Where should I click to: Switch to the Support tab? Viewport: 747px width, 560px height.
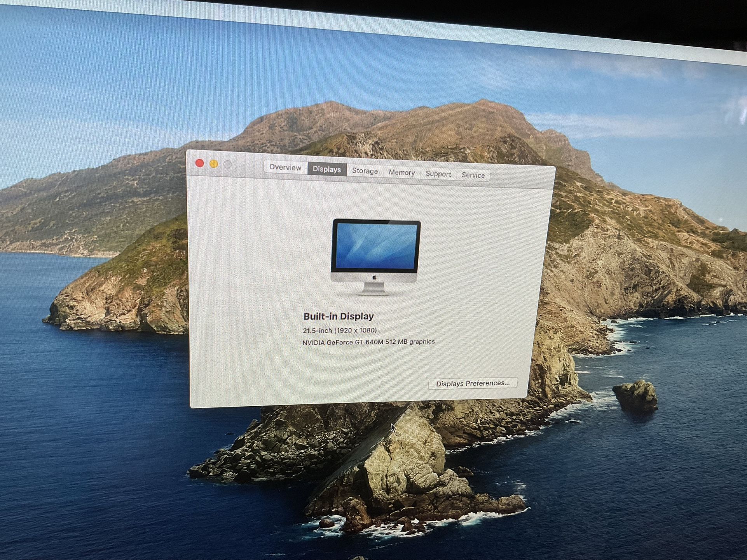[x=438, y=174]
